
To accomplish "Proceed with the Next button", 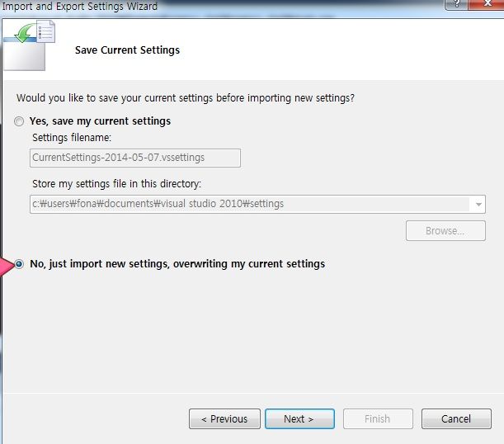I will point(299,419).
